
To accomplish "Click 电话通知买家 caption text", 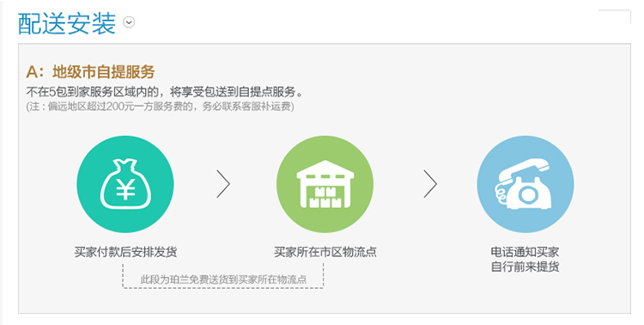I will point(525,252).
